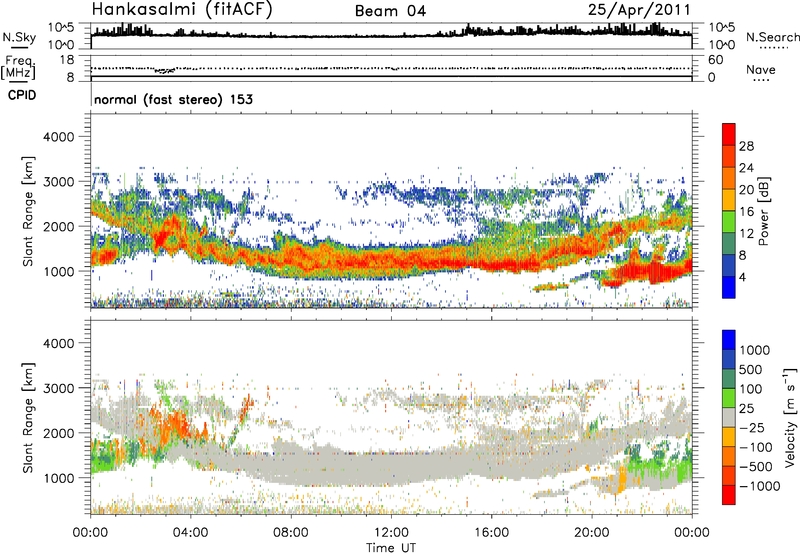Click the 08:00 time tick label
Screen dimensions: 800x554
(291, 533)
